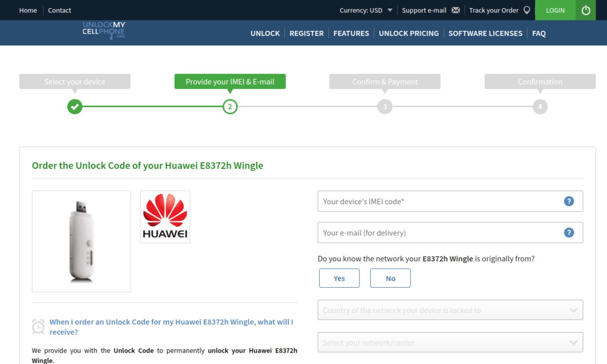The image size is (607, 364).
Task: Click the e-mail field help question icon
Action: click(569, 232)
